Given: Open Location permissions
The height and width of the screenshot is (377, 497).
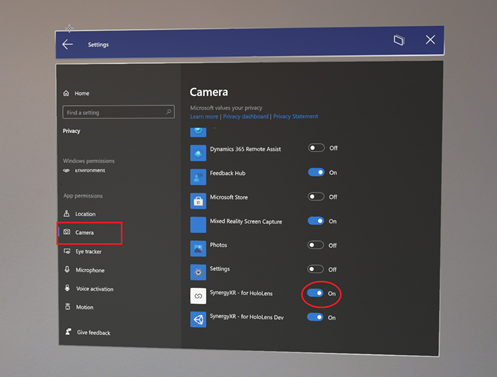Looking at the screenshot, I should pos(80,214).
